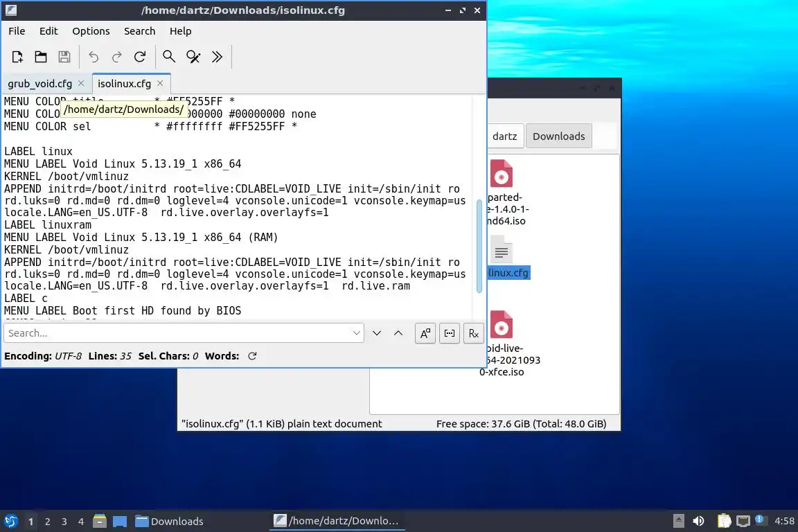Toggle regular expression search option

[x=473, y=333]
